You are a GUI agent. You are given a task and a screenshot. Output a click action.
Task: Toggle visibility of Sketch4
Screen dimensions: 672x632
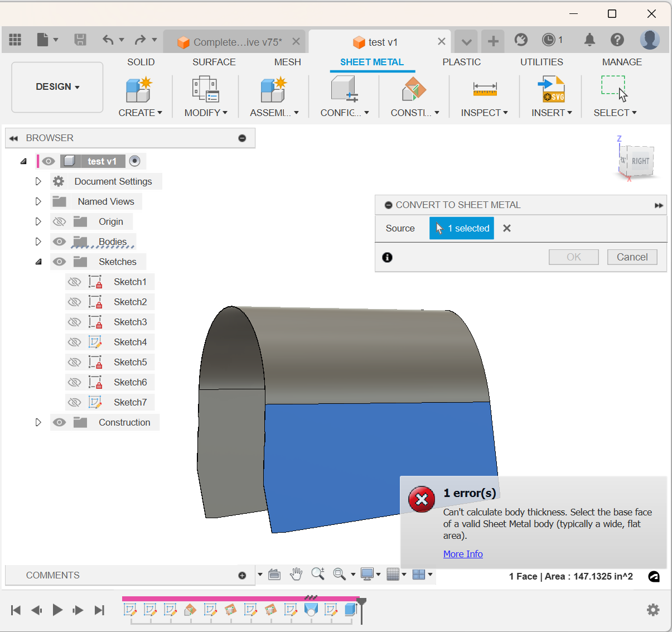pos(74,342)
